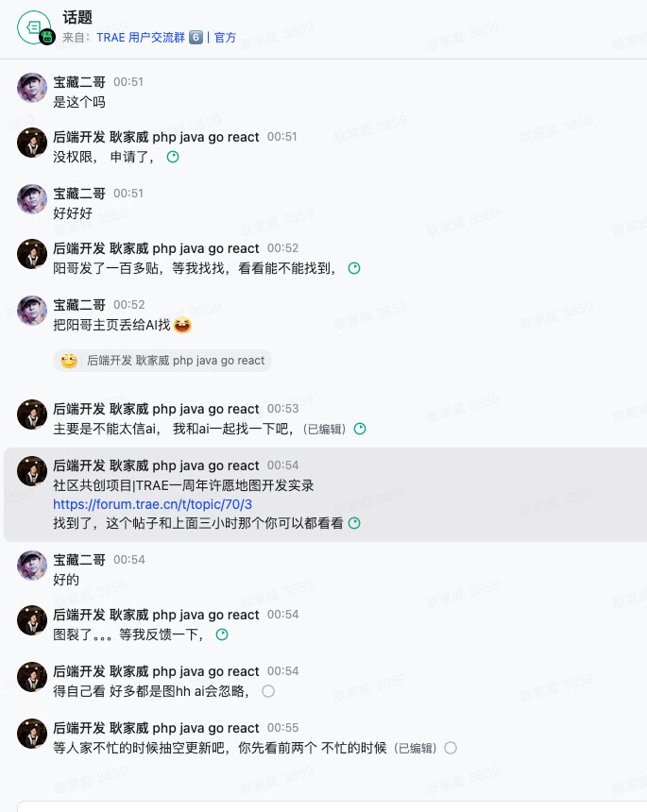The image size is (647, 812).
Task: Click the 官方 label in the header
Action: (x=226, y=38)
